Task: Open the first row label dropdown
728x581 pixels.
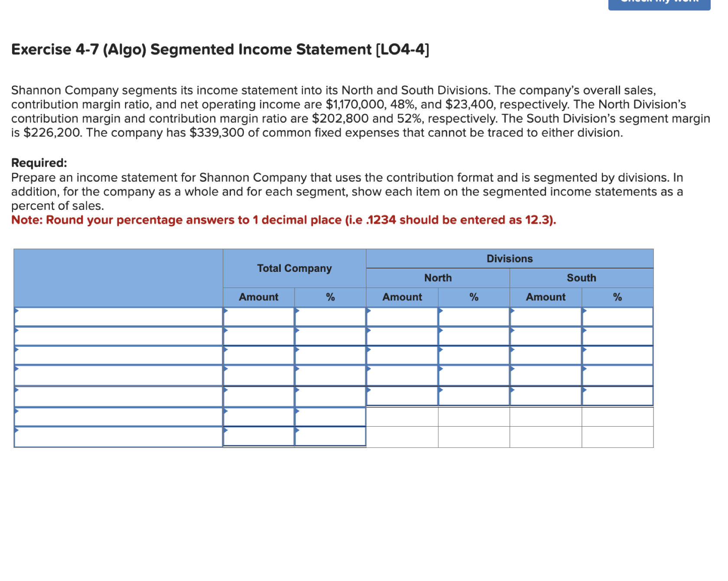Action: pos(117,317)
